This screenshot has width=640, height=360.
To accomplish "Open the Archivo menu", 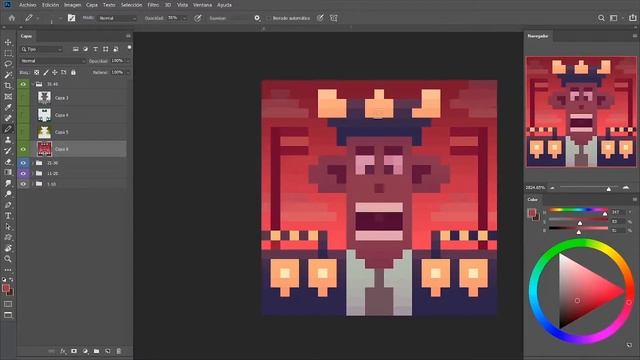I will pyautogui.click(x=28, y=5).
